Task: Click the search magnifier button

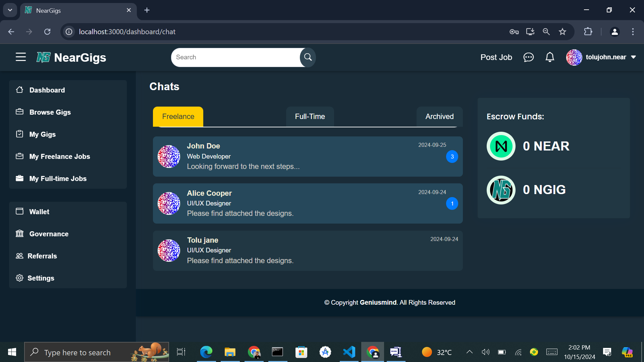Action: pyautogui.click(x=308, y=57)
